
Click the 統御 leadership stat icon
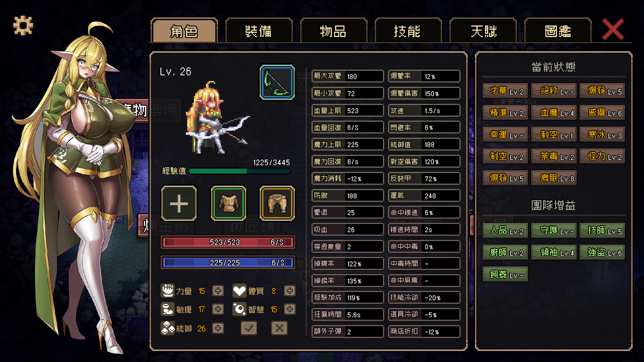pos(167,328)
